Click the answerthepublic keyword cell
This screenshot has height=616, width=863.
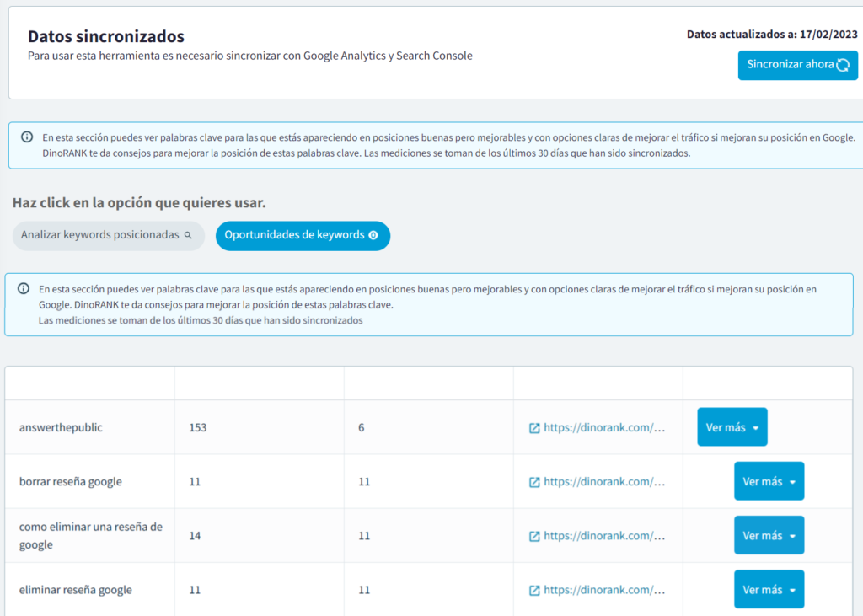[61, 428]
